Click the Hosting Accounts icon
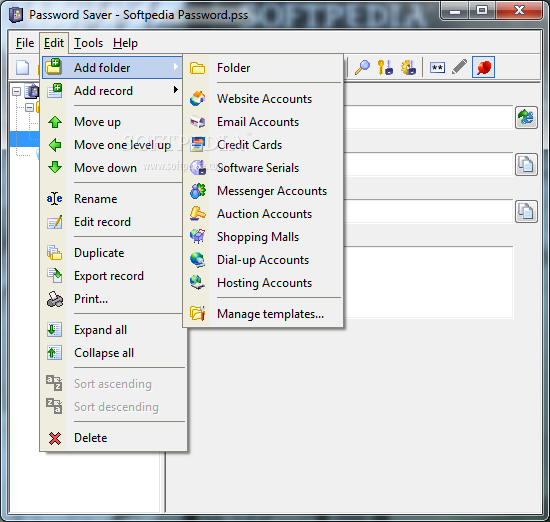 pos(197,283)
